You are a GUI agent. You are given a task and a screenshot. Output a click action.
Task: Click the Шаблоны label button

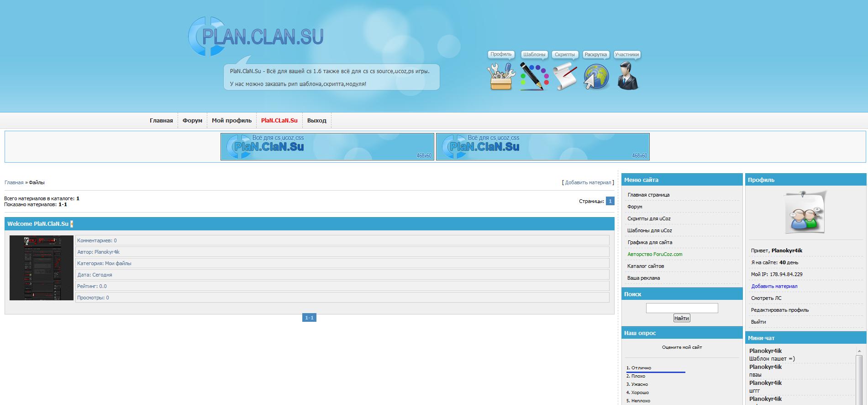tap(534, 54)
